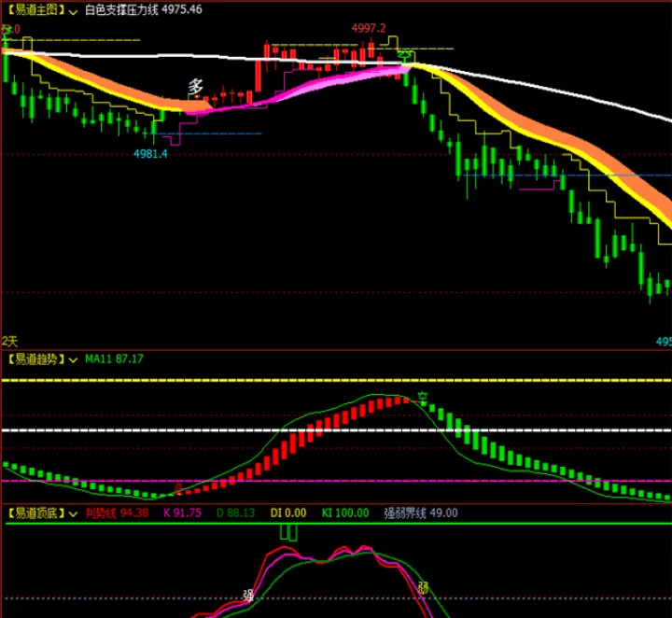
Task: Expand the 易道主图 indicator dropdown arrow
Action: (x=73, y=11)
